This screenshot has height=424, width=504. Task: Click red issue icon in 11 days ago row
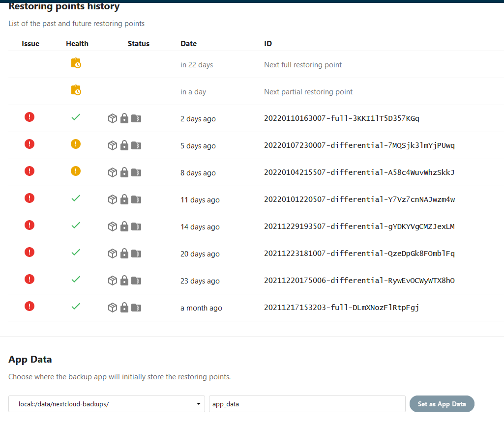pyautogui.click(x=29, y=198)
